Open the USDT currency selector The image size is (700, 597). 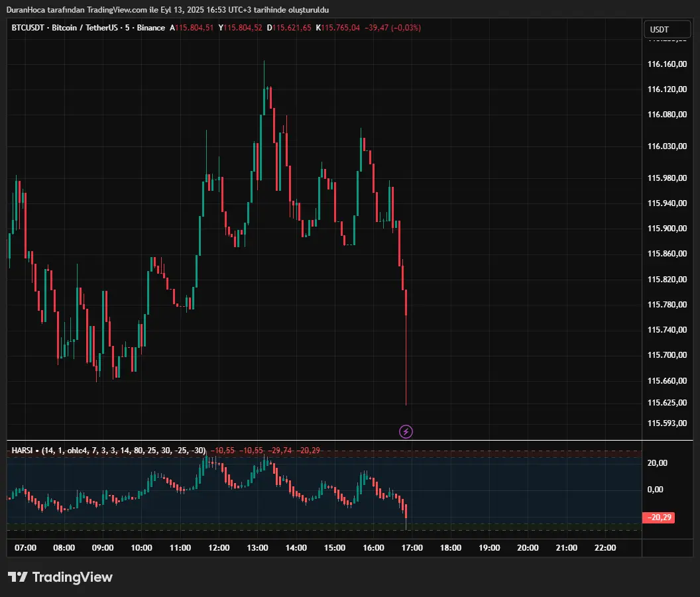point(667,29)
